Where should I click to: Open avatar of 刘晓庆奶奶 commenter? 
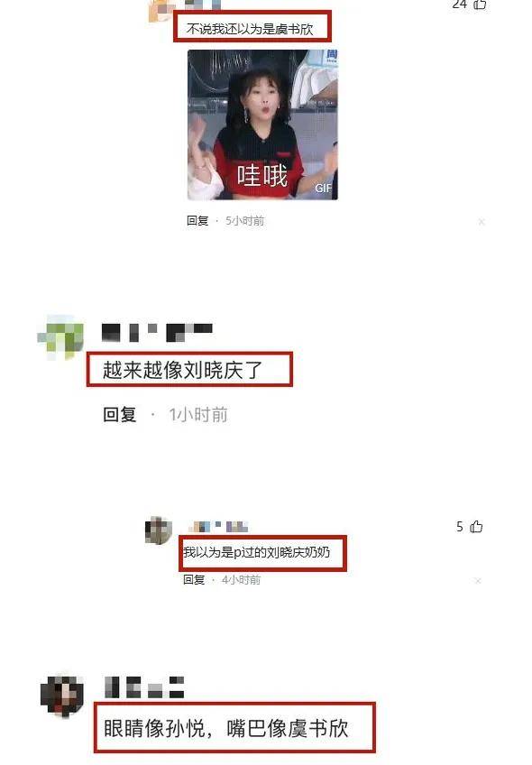(159, 530)
